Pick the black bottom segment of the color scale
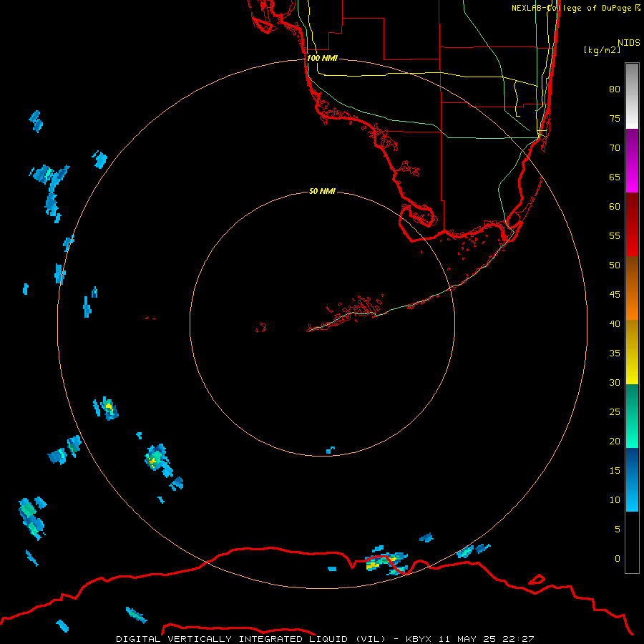 coord(632,542)
